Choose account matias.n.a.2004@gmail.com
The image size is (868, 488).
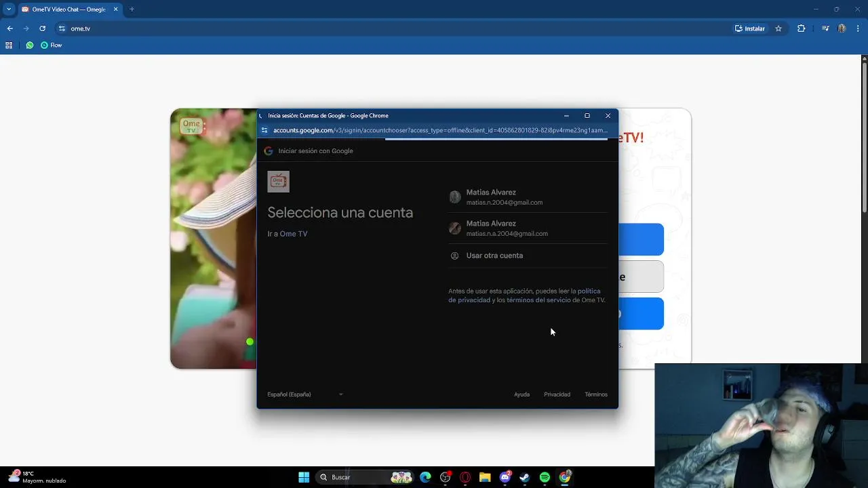coord(528,228)
